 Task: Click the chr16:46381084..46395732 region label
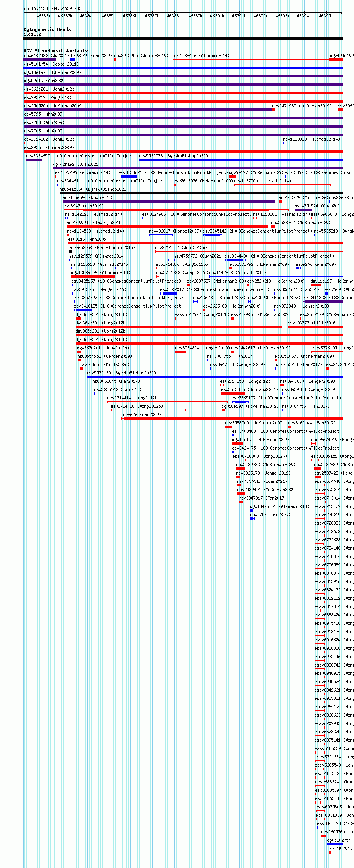tap(53, 8)
